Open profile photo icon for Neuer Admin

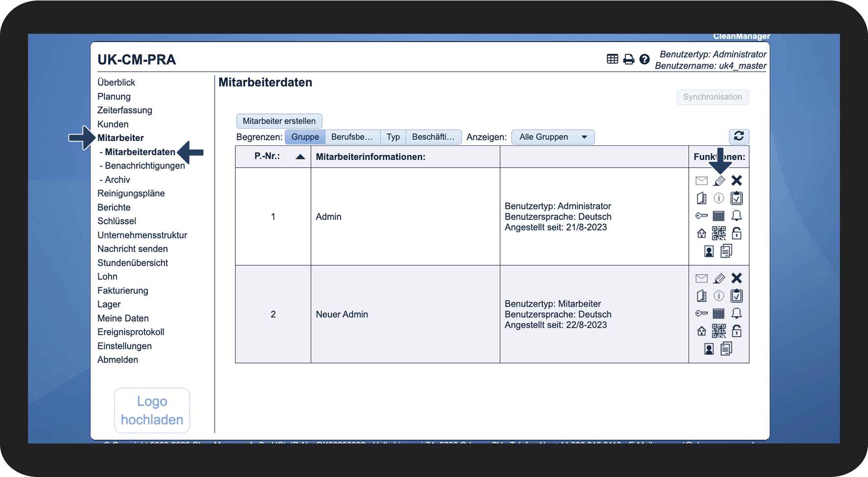tap(709, 349)
